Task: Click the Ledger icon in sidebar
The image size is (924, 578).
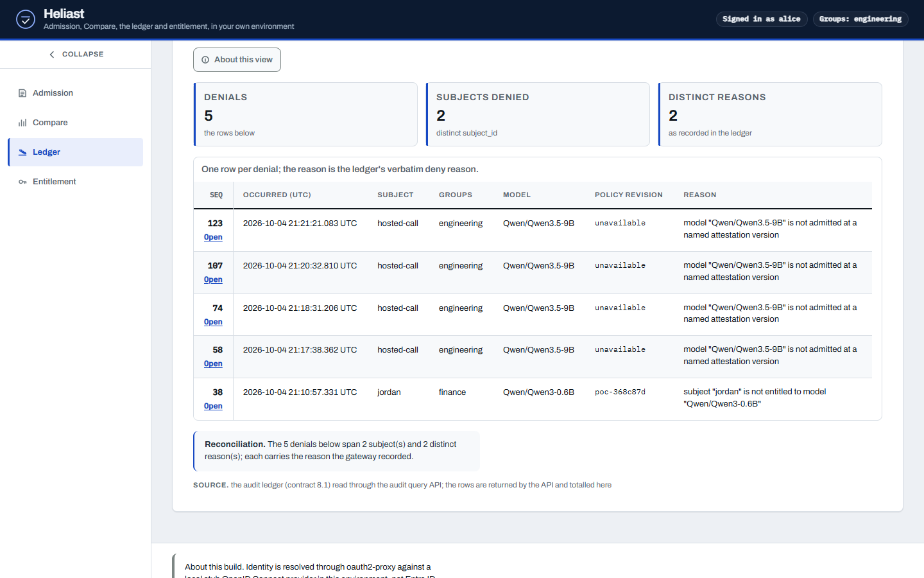Action: pyautogui.click(x=22, y=152)
